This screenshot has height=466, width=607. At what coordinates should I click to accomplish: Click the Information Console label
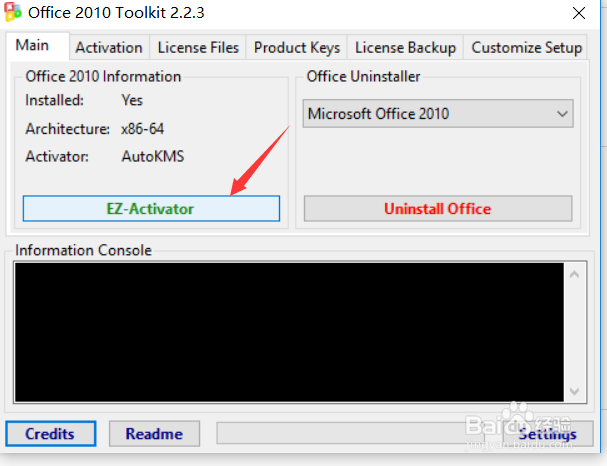point(83,250)
